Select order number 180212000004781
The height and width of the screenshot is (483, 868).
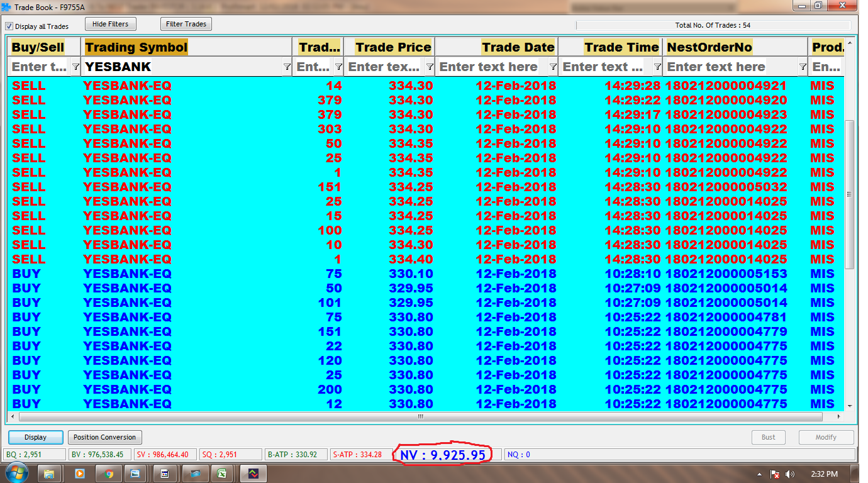pyautogui.click(x=726, y=317)
